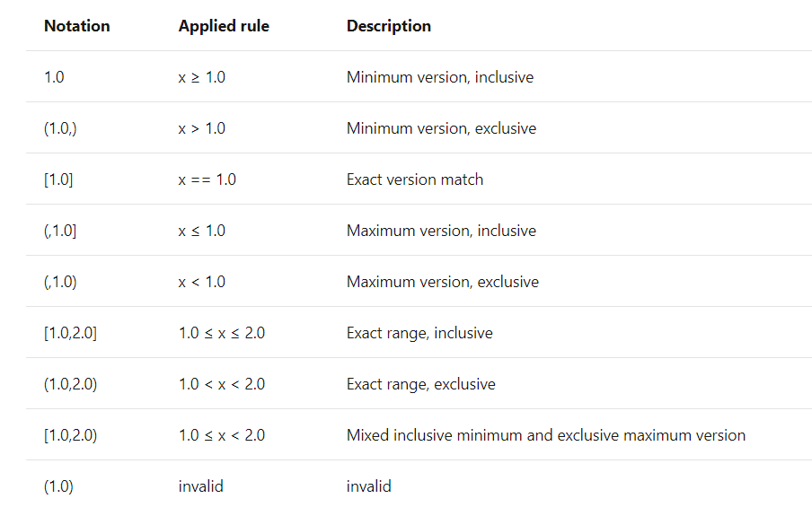The height and width of the screenshot is (516, 812).
Task: Click "Exact range, inclusive" description
Action: coord(419,333)
